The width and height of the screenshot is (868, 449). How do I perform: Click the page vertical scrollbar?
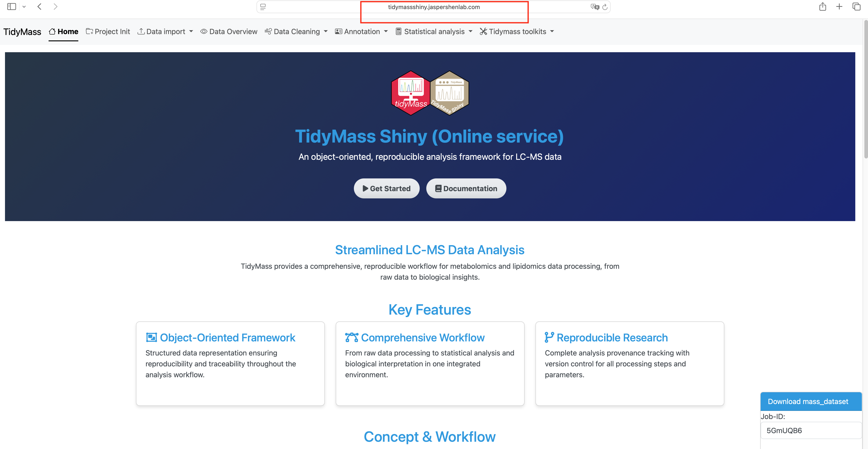pyautogui.click(x=865, y=89)
